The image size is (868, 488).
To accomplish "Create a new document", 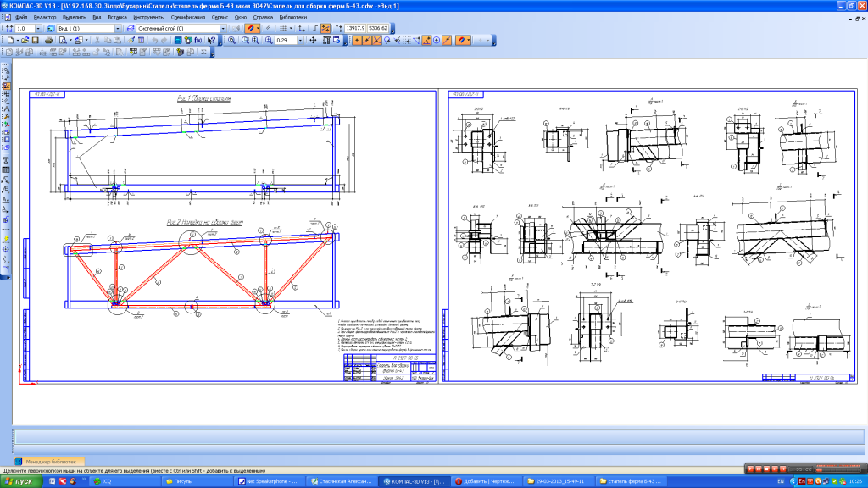I will tap(10, 41).
